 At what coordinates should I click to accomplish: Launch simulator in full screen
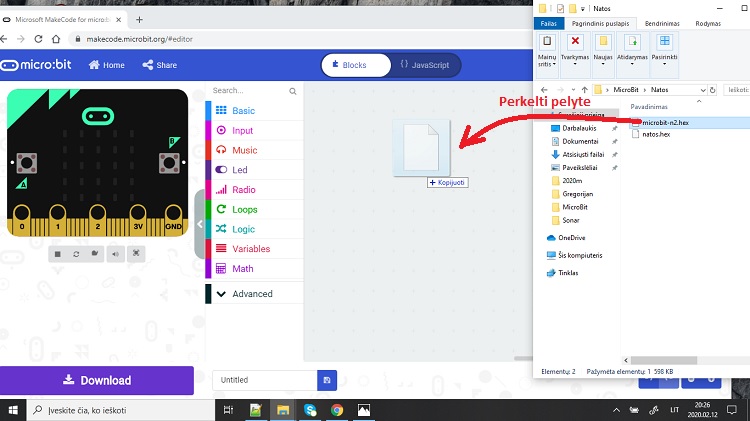(x=136, y=254)
